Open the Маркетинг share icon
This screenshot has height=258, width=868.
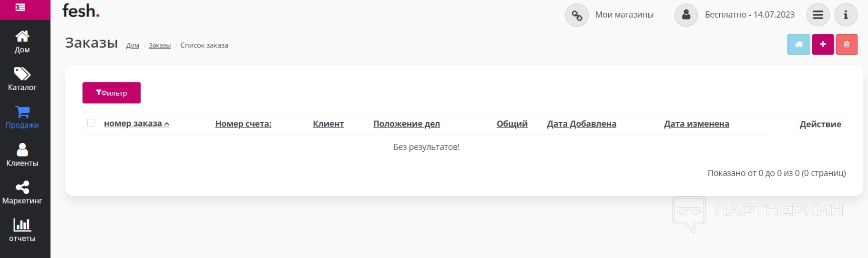click(x=22, y=187)
